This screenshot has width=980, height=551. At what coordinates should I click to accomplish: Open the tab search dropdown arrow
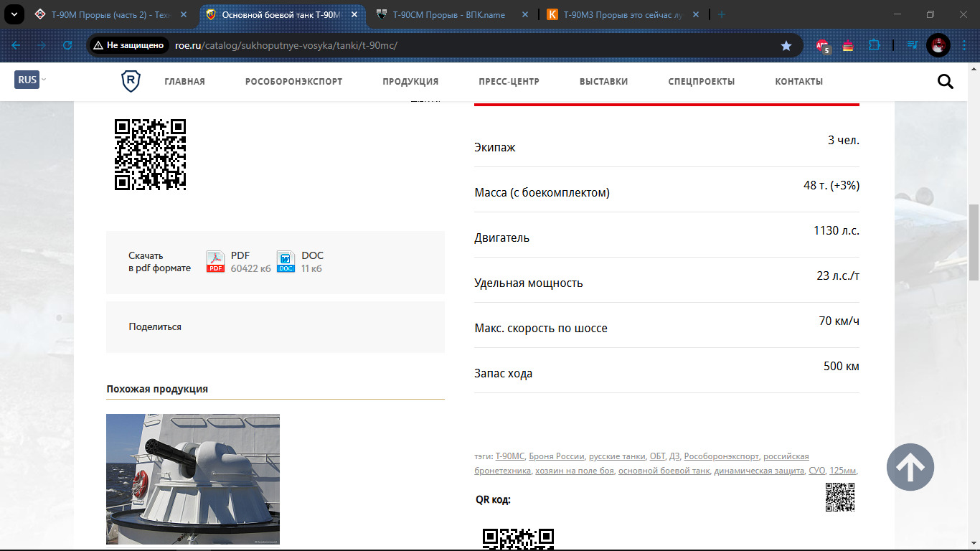[14, 14]
